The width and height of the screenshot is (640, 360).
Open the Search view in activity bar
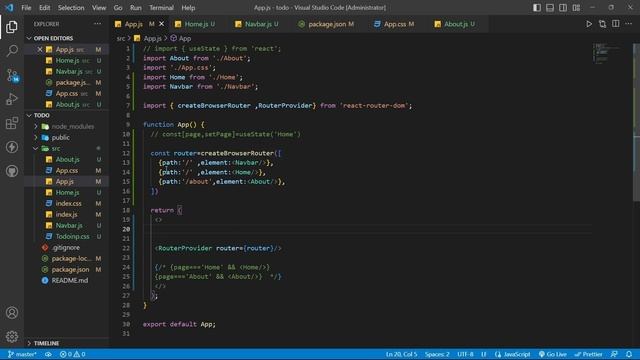click(12, 51)
